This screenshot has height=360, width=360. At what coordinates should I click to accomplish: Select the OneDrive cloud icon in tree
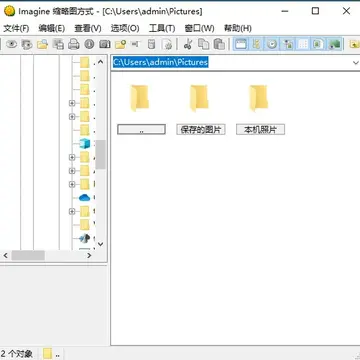(x=85, y=198)
